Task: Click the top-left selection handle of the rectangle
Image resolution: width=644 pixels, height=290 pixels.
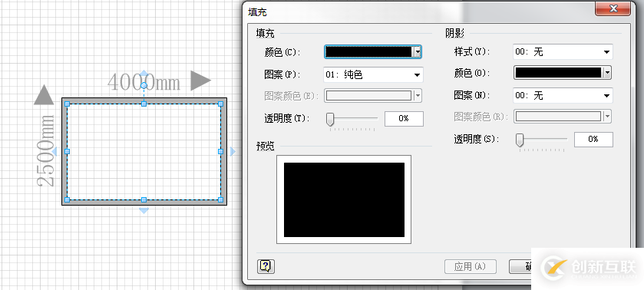Action: tap(68, 104)
